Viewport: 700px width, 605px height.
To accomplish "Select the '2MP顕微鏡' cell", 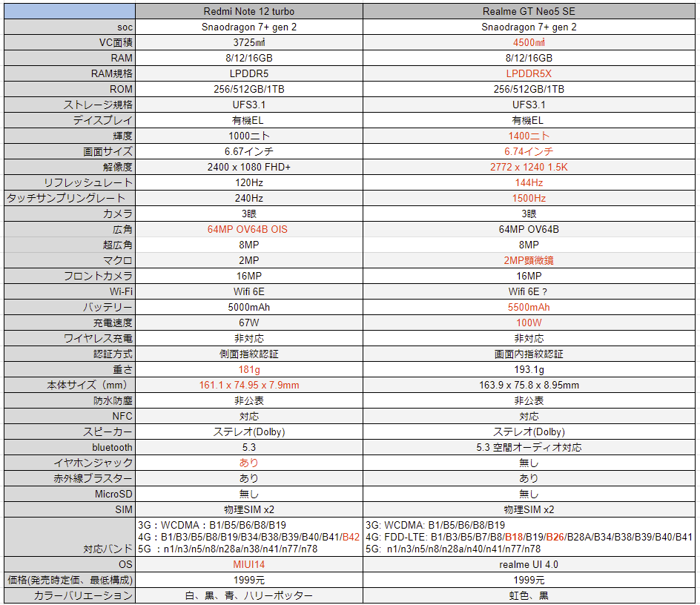I will tap(529, 260).
